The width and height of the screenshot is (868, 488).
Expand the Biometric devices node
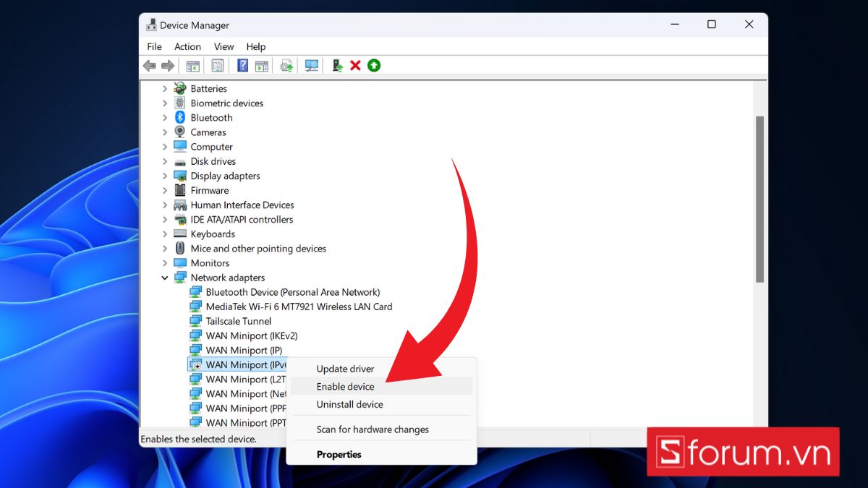165,103
